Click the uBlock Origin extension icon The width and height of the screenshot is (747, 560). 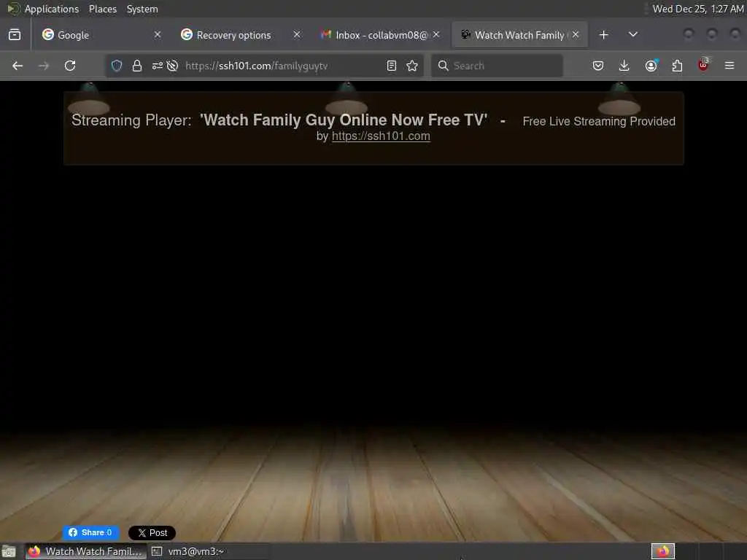click(x=703, y=65)
